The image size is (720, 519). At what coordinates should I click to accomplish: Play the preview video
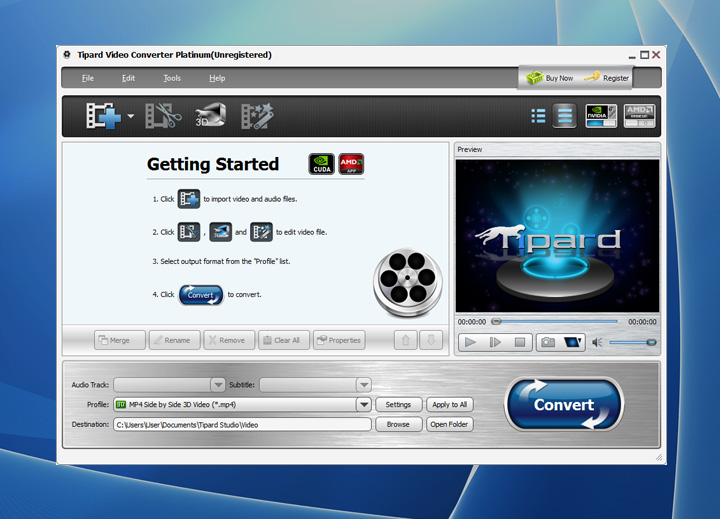tap(470, 342)
